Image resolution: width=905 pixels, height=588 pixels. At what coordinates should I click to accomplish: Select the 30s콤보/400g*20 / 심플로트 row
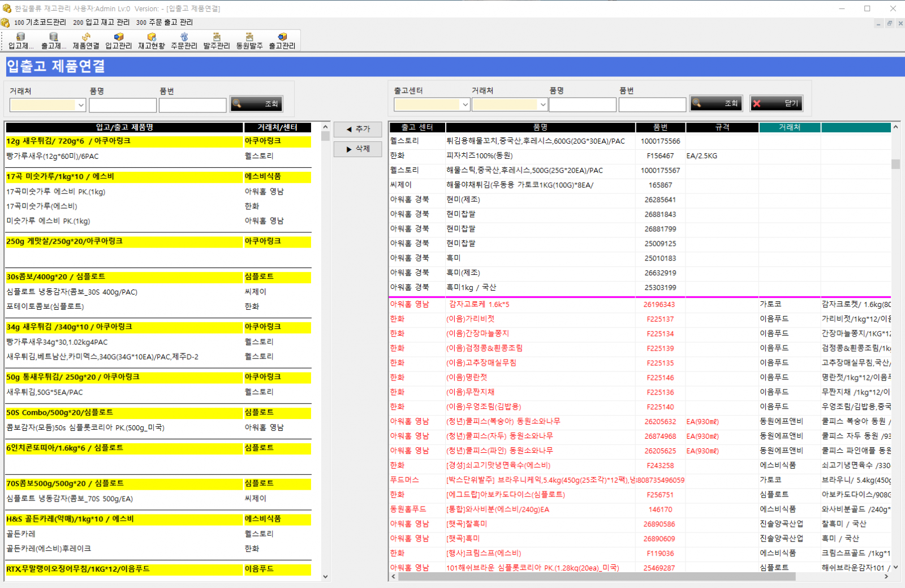coord(158,277)
